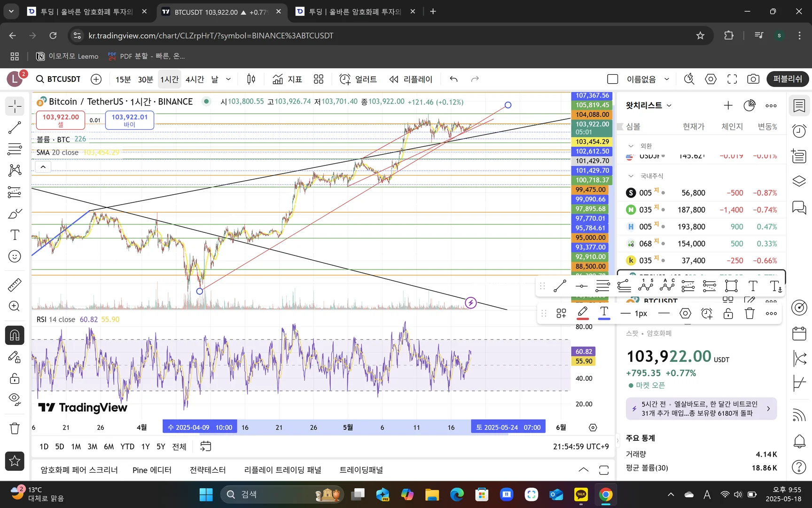Open the emoji icons tool
The width and height of the screenshot is (812, 508).
pos(15,256)
